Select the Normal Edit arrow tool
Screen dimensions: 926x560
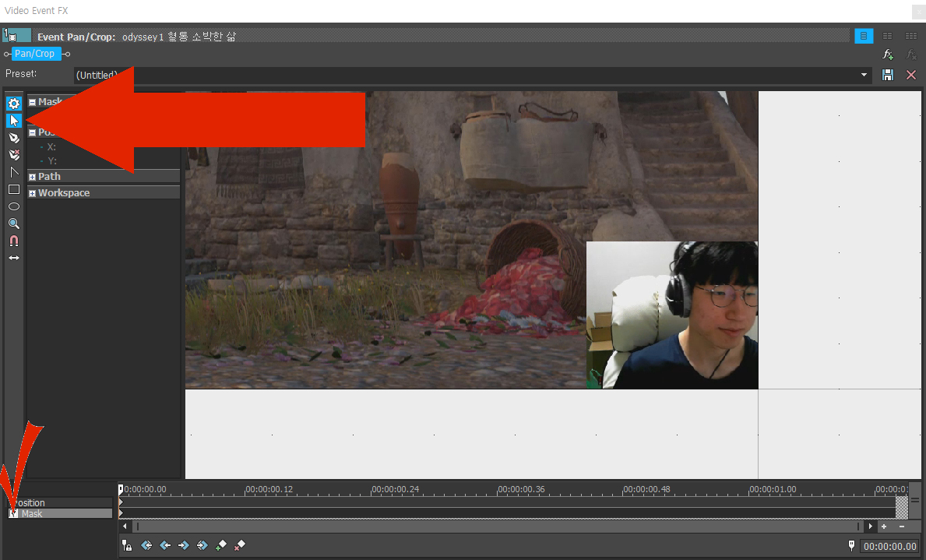[13, 121]
